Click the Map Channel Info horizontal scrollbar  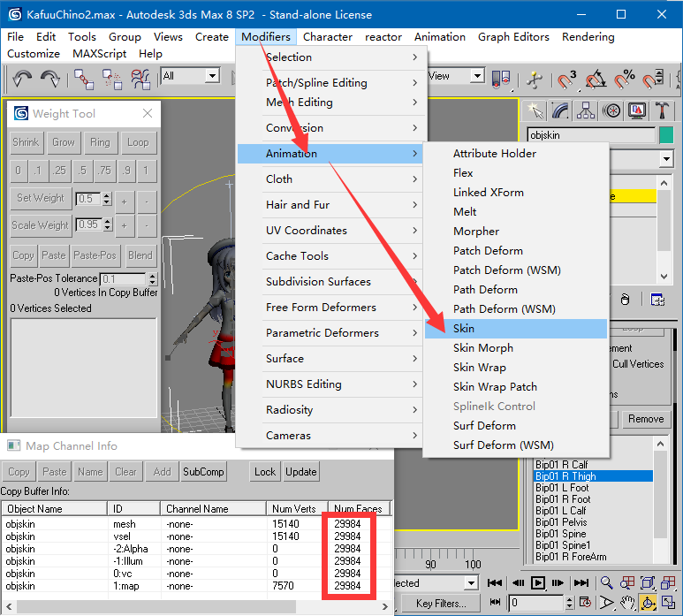(196, 606)
